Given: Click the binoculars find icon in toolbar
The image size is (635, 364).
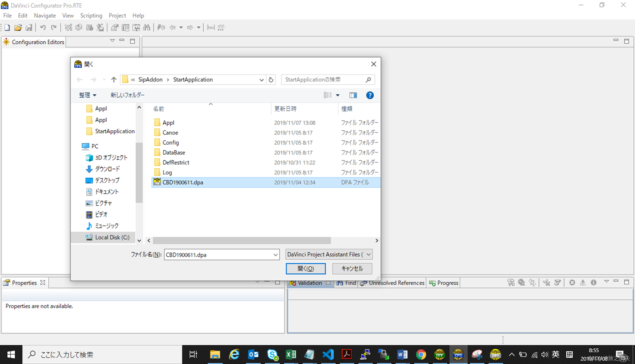Looking at the screenshot, I should [x=147, y=28].
